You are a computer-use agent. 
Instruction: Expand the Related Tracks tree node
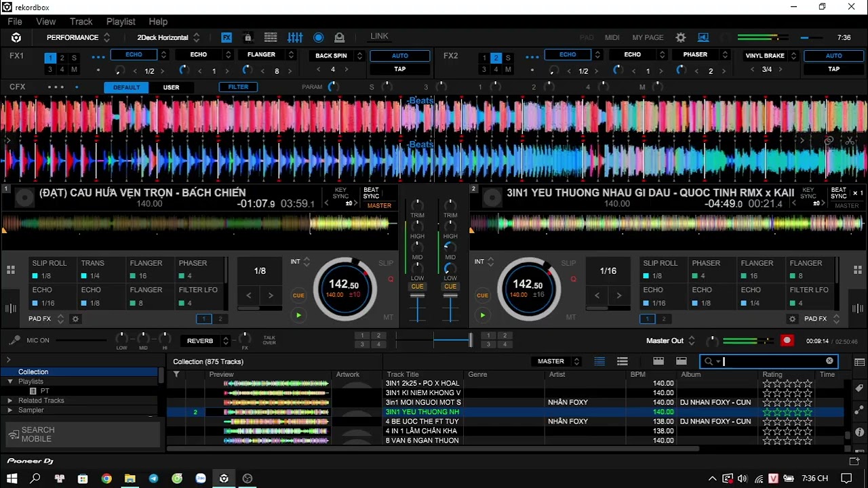coord(10,401)
